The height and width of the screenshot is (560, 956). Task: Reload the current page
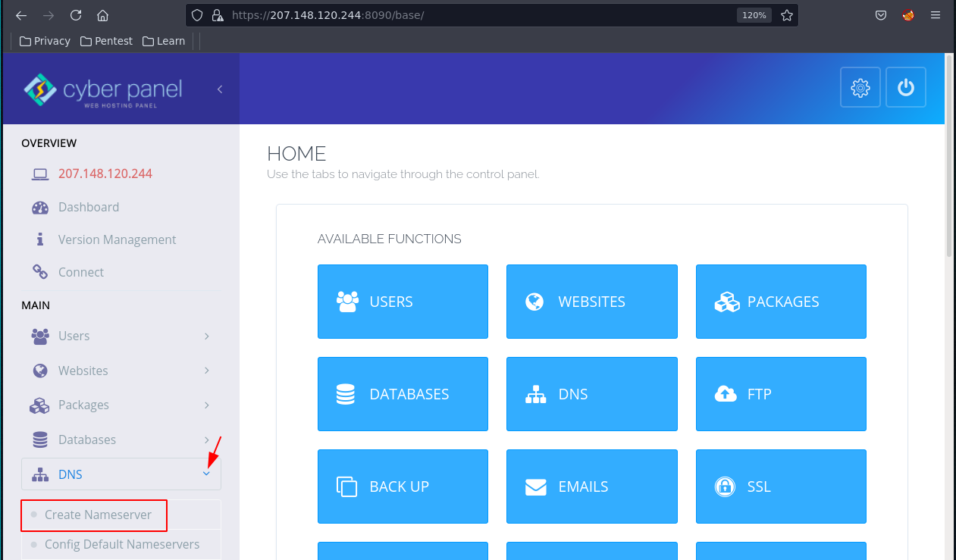(76, 15)
